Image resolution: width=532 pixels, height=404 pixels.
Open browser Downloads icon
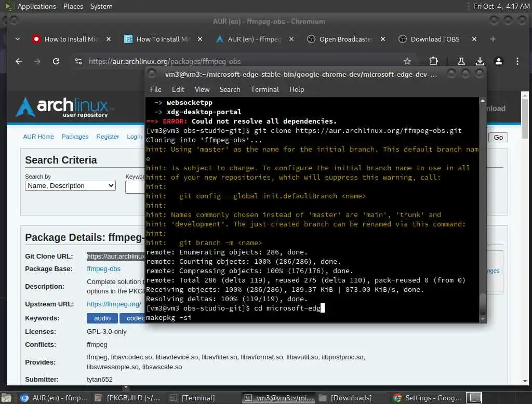tap(480, 61)
